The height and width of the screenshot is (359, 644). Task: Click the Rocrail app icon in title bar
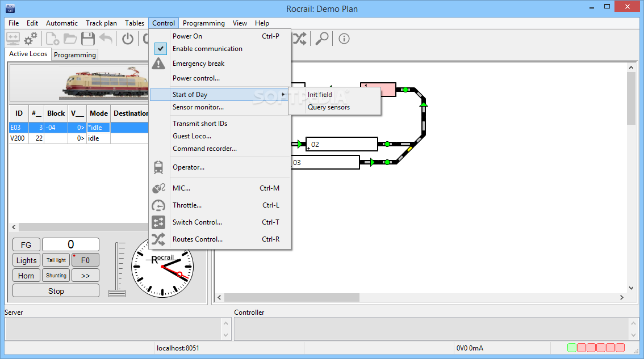10,8
